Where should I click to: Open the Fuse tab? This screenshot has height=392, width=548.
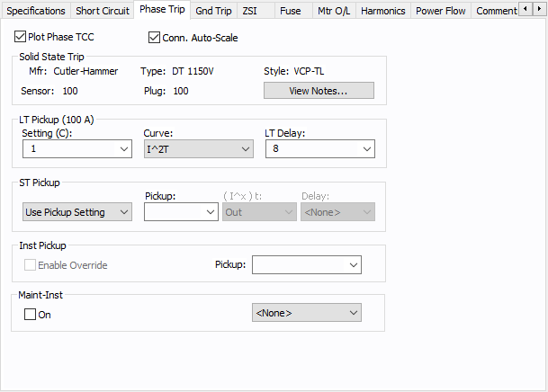[x=290, y=11]
